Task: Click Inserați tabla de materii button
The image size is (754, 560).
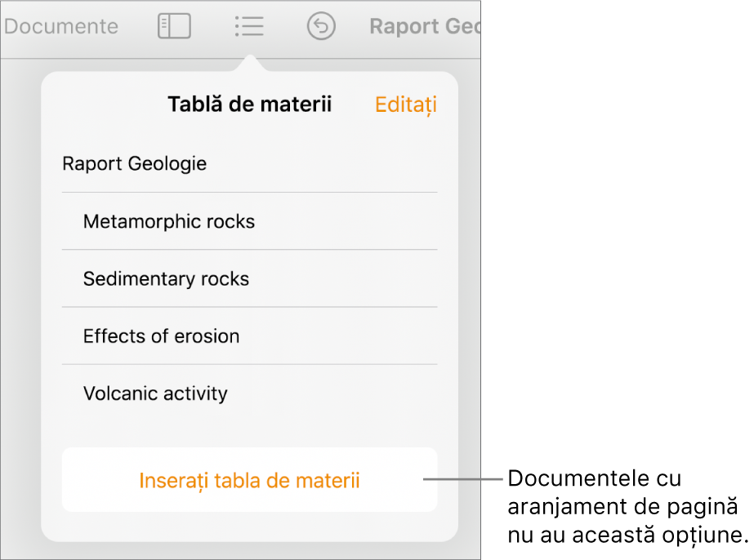Action: (x=249, y=480)
